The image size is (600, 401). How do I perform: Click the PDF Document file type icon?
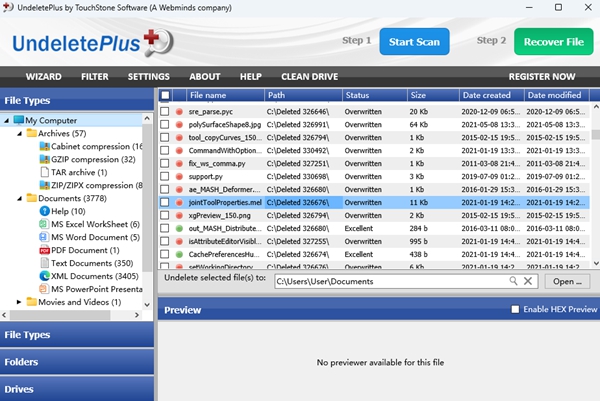point(42,248)
